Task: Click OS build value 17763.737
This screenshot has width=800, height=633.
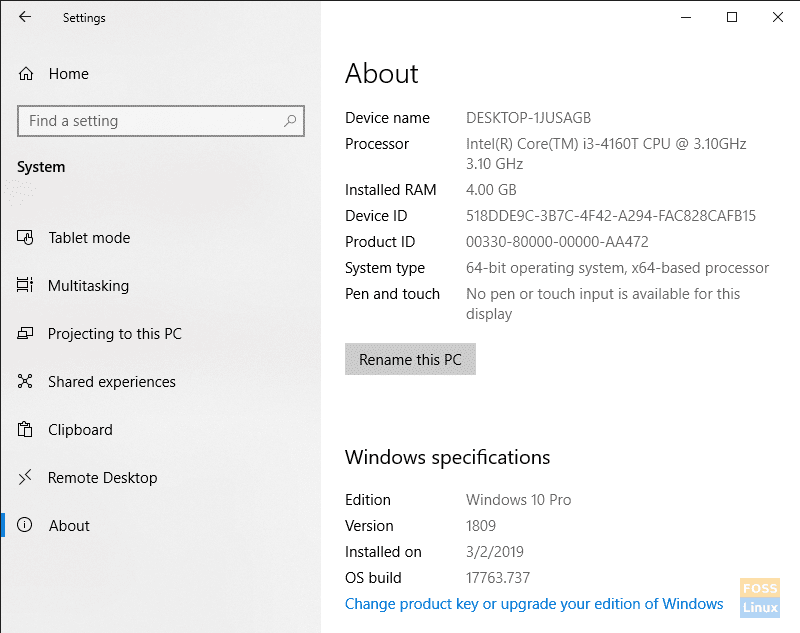Action: [497, 577]
